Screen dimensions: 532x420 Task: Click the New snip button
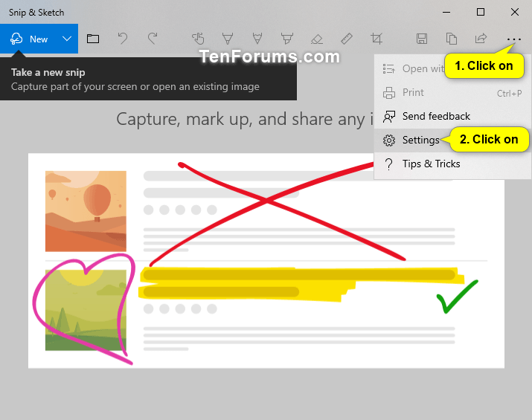[28, 39]
